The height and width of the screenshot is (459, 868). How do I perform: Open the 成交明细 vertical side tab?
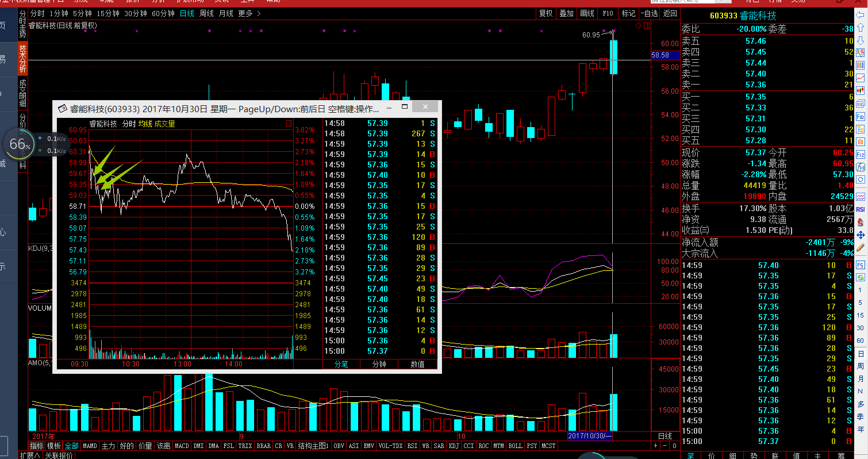(x=22, y=93)
